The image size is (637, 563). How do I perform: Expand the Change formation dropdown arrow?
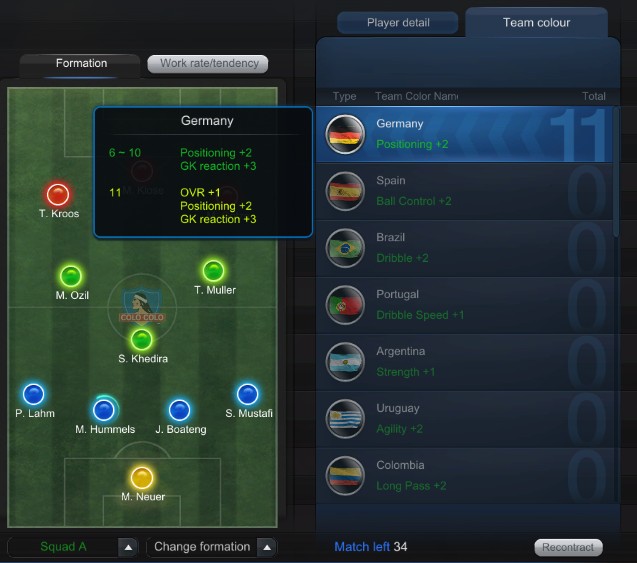(x=267, y=547)
